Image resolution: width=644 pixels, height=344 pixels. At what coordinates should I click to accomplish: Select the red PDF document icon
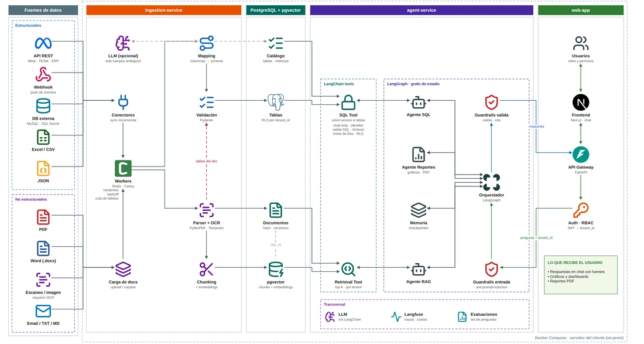point(43,217)
